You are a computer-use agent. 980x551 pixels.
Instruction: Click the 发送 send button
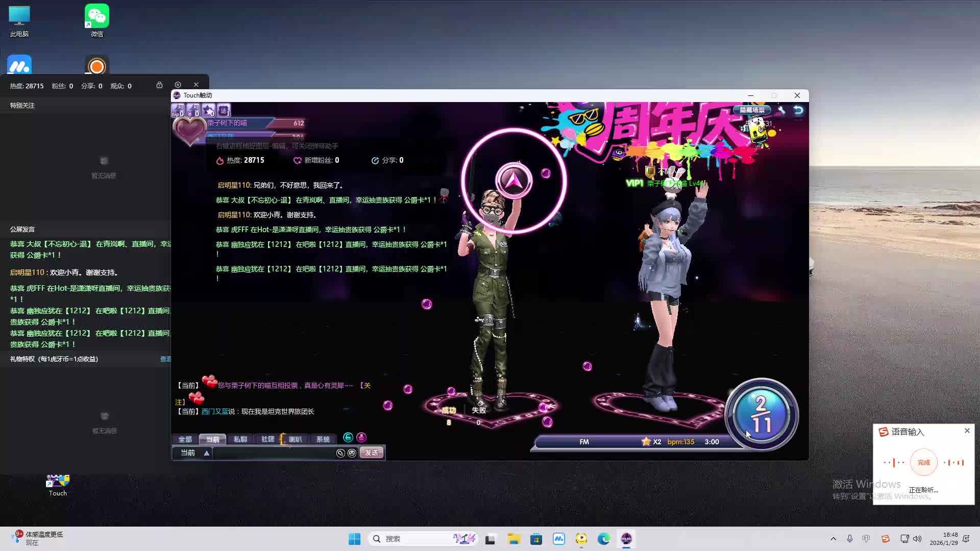click(371, 453)
